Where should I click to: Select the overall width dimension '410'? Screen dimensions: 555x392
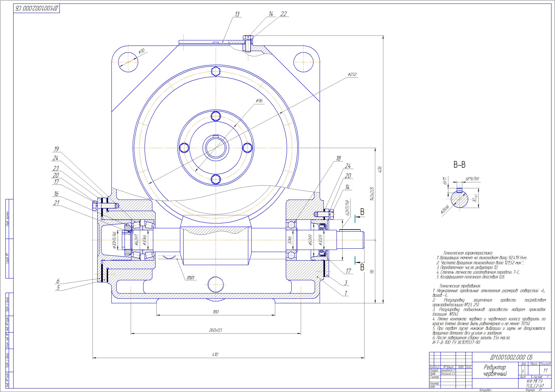(215, 355)
